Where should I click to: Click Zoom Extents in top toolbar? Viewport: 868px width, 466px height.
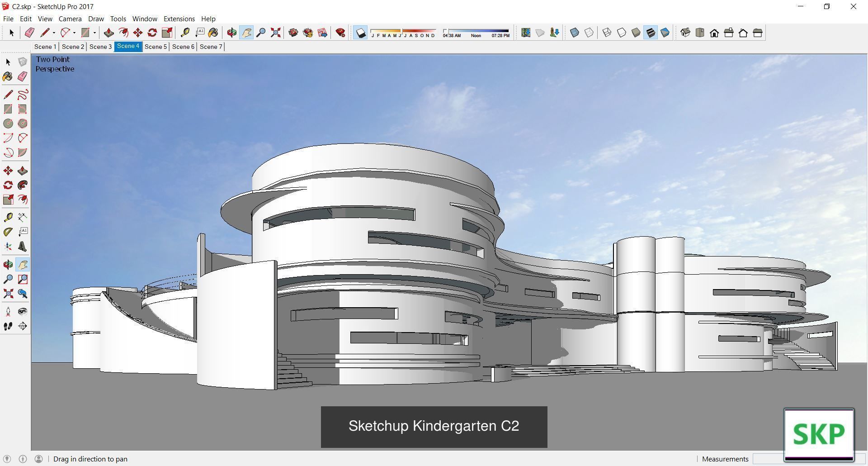click(x=275, y=33)
